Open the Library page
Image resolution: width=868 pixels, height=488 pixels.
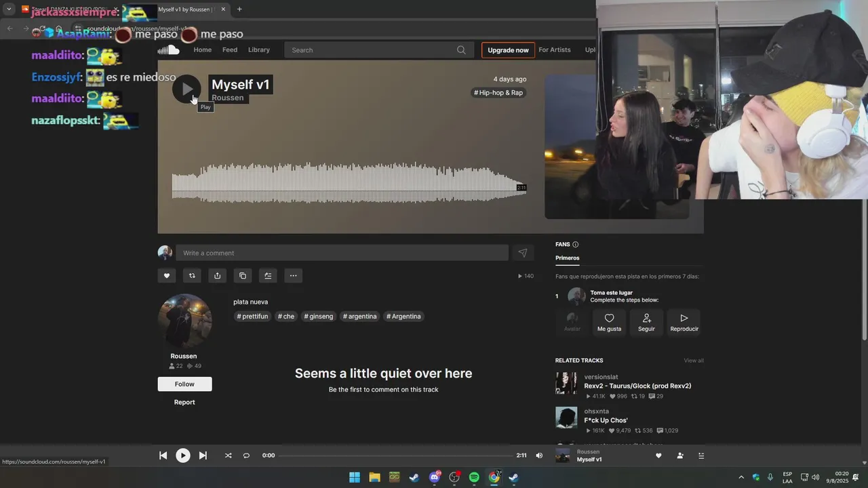tap(259, 49)
